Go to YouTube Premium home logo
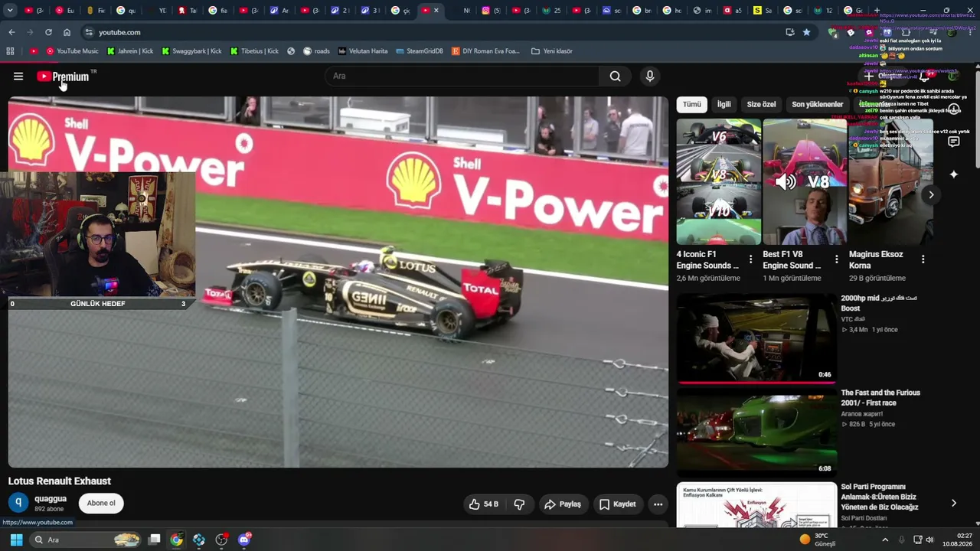The height and width of the screenshot is (551, 980). (63, 77)
